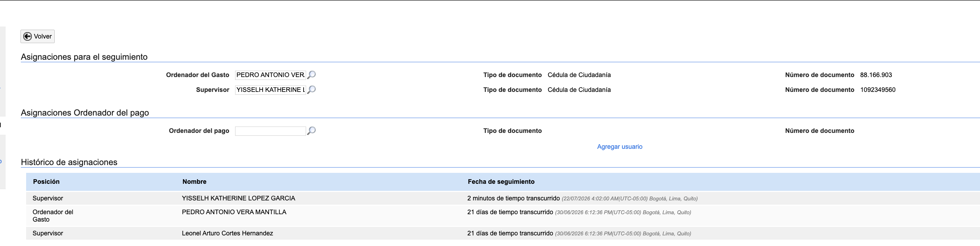Click the empty Ordenador del pago field
This screenshot has height=246, width=980.
270,131
